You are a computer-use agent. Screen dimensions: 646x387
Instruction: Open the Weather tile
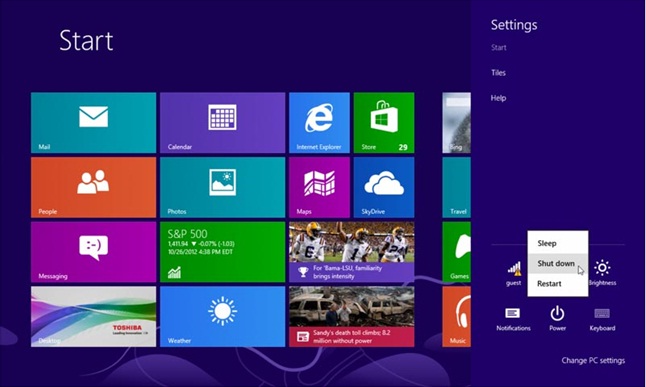(222, 317)
